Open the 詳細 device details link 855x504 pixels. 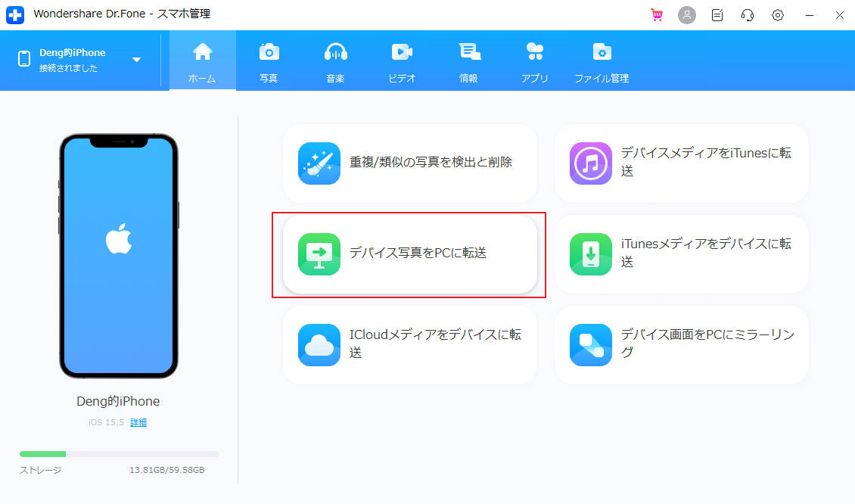click(x=138, y=423)
